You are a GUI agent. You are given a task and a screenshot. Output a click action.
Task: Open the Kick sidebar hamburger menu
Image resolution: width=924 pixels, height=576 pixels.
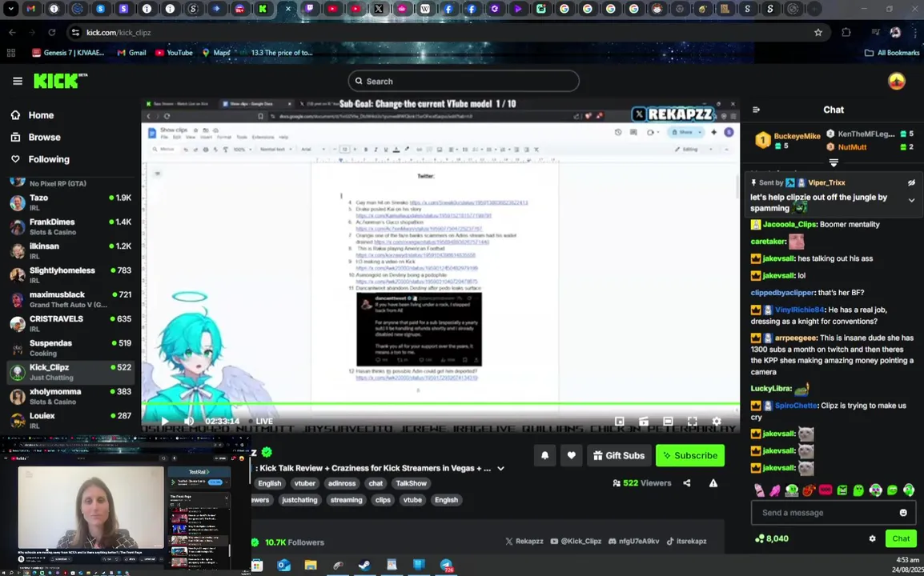17,82
